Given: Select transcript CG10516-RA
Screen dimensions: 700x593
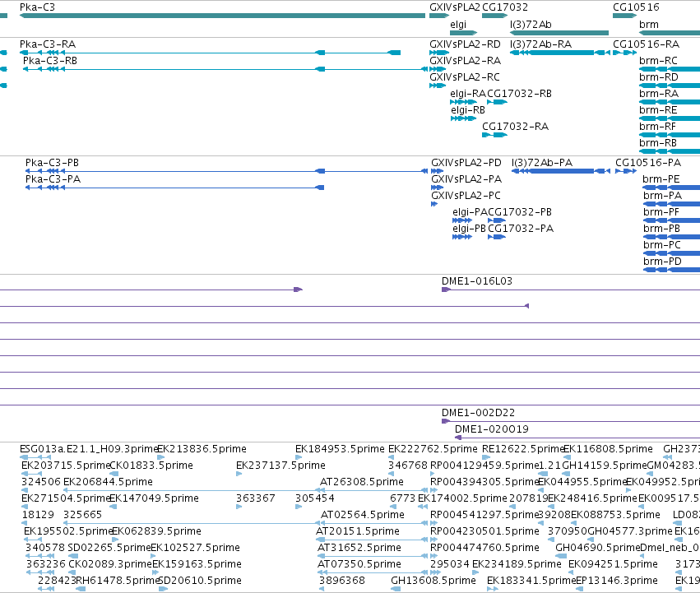Looking at the screenshot, I should 624,53.
